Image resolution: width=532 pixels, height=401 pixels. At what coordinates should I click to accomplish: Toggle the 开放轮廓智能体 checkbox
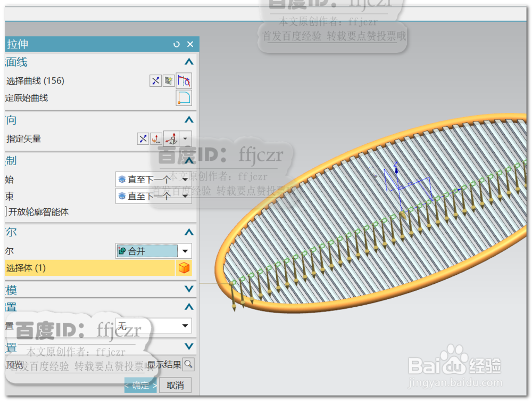(x=6, y=212)
